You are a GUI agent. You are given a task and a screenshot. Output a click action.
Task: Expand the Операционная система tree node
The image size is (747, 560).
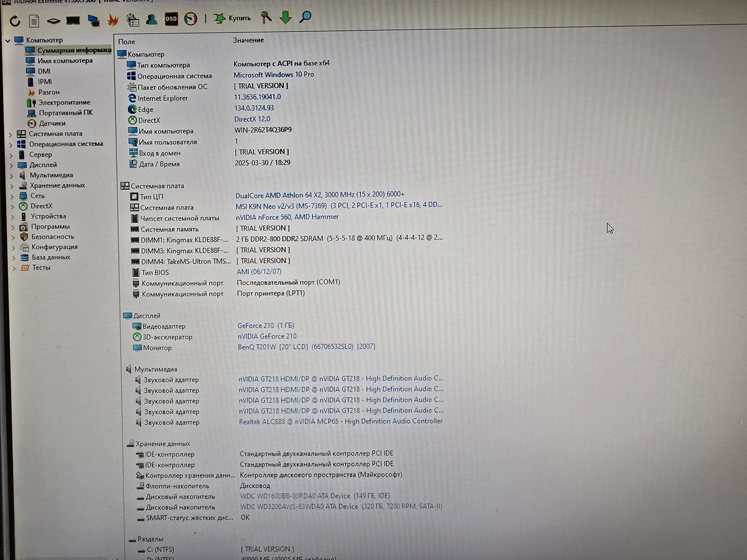pyautogui.click(x=11, y=144)
